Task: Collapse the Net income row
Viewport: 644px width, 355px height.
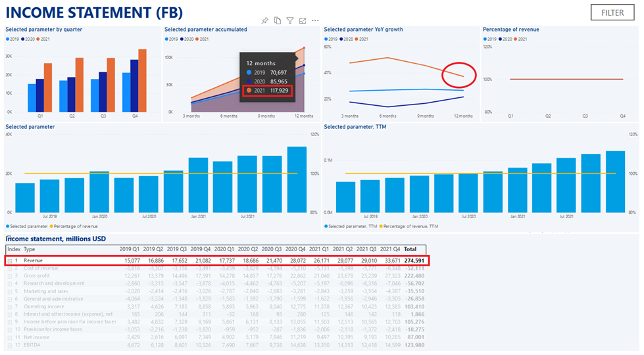Action: click(10, 337)
